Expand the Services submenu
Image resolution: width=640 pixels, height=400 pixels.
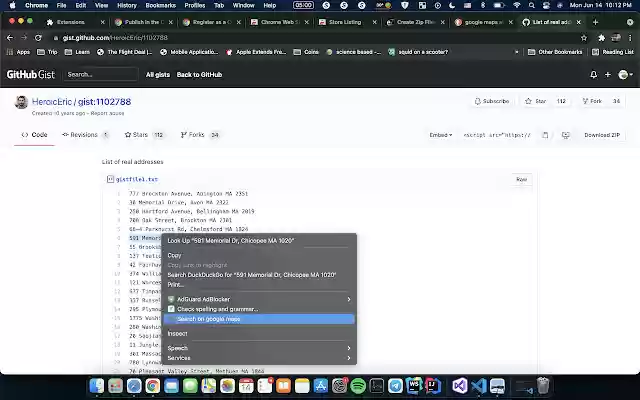click(259, 358)
